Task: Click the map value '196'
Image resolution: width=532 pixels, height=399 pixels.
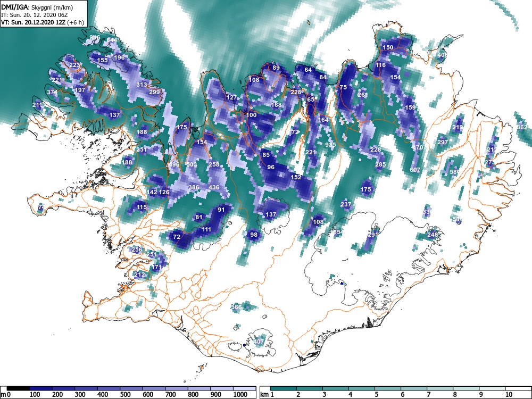Action: coord(119,57)
